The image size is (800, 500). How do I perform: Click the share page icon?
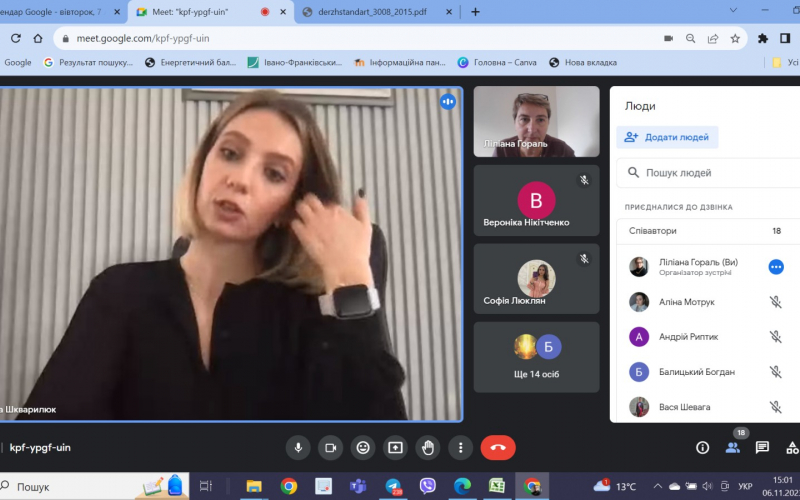[x=713, y=38]
